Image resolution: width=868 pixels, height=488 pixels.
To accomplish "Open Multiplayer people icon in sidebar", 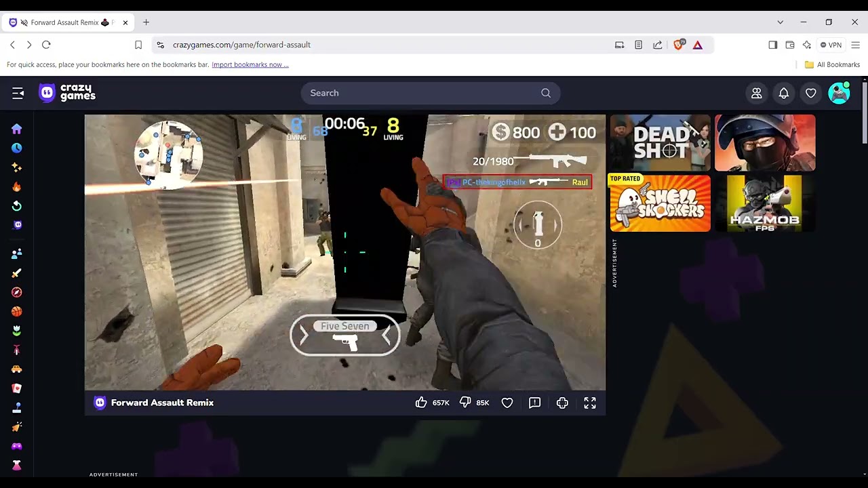I will 17,253.
